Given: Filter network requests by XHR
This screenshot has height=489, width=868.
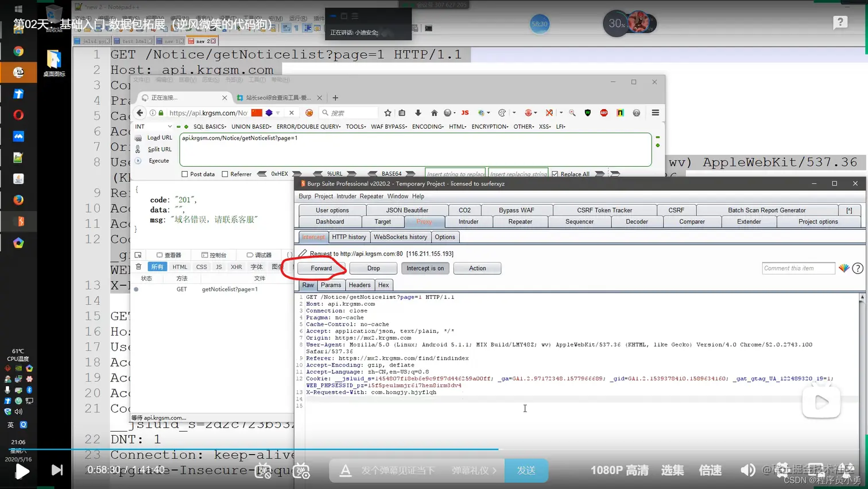Looking at the screenshot, I should tap(236, 267).
